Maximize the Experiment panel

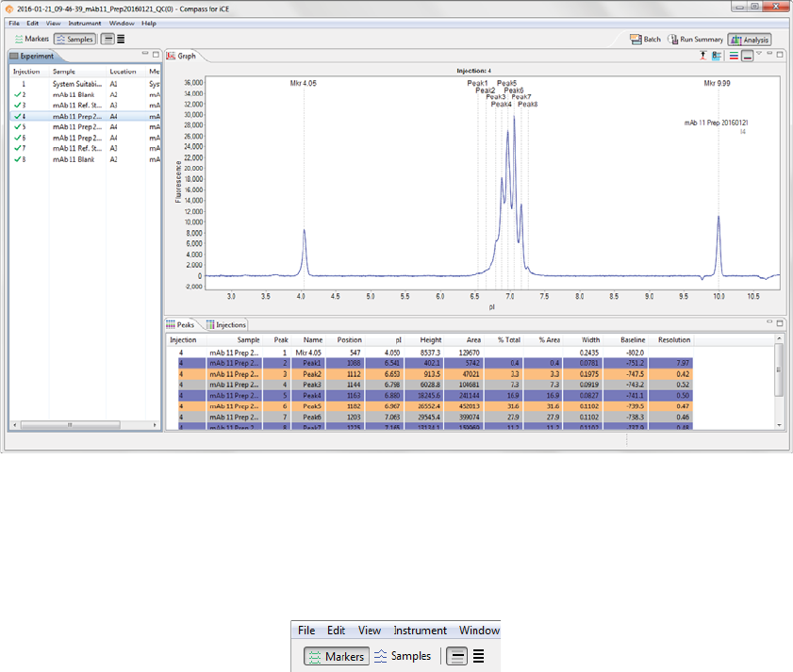(156, 55)
